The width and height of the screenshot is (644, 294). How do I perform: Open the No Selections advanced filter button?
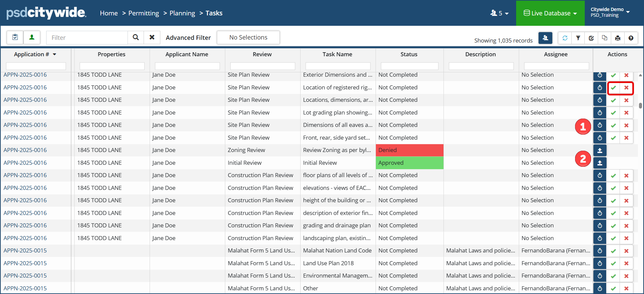click(x=248, y=38)
